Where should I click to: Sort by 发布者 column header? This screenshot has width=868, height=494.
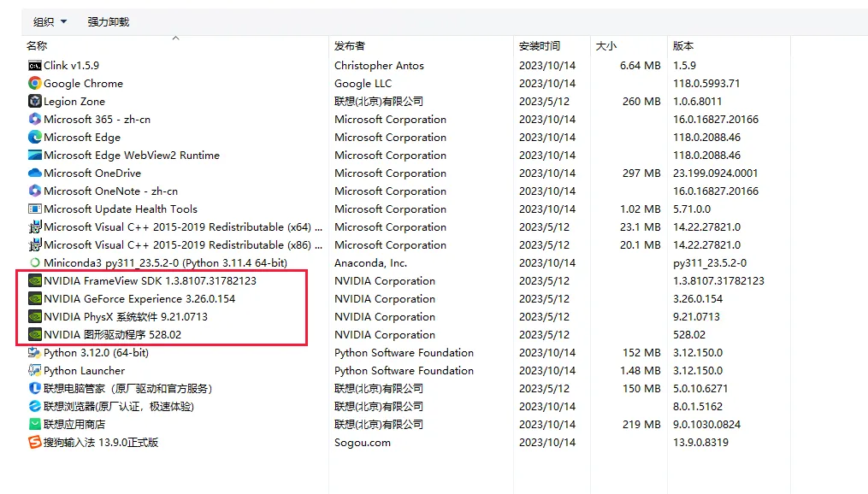[x=349, y=45]
